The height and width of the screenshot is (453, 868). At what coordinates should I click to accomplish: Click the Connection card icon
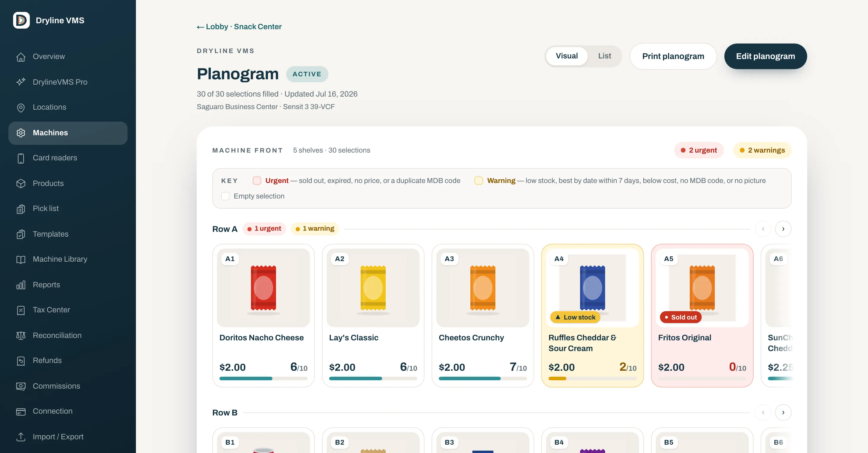21,412
